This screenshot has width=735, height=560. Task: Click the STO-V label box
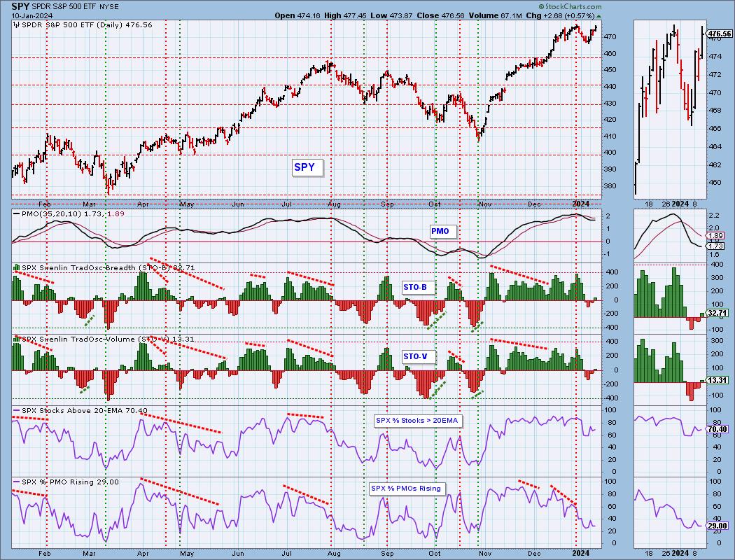[418, 356]
